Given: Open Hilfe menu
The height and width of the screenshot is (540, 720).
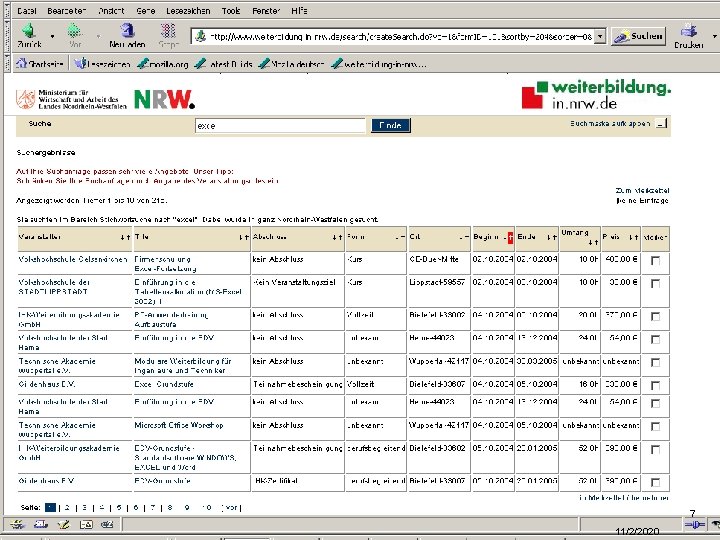Looking at the screenshot, I should 299,11.
